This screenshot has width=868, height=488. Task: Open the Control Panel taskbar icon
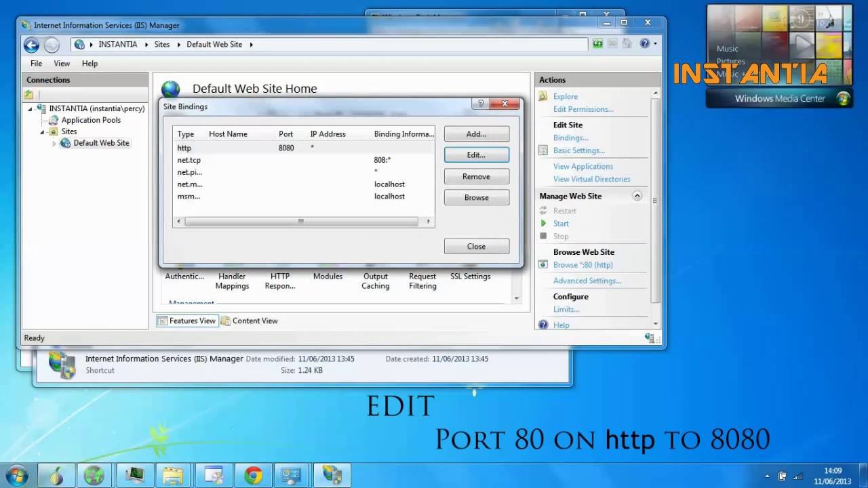pyautogui.click(x=293, y=476)
